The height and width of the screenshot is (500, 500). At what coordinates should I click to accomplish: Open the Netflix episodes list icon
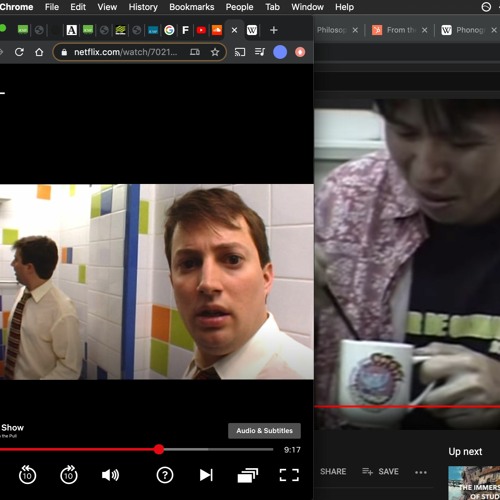(248, 475)
